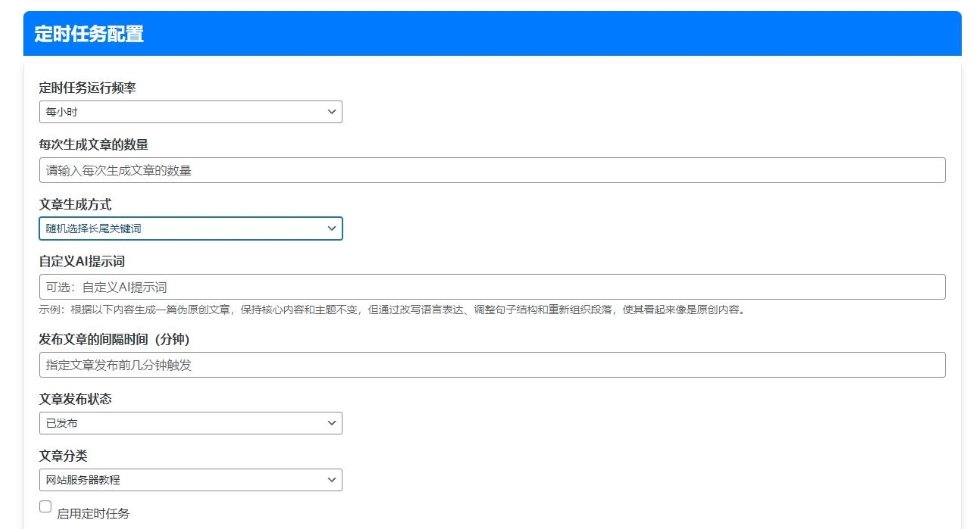
Task: Click the chevron arrow on 每小时 select
Action: pos(332,112)
